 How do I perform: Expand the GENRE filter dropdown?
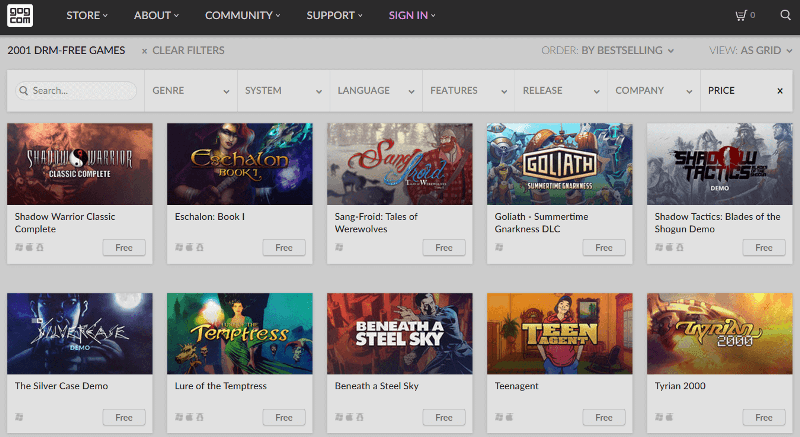coord(191,91)
